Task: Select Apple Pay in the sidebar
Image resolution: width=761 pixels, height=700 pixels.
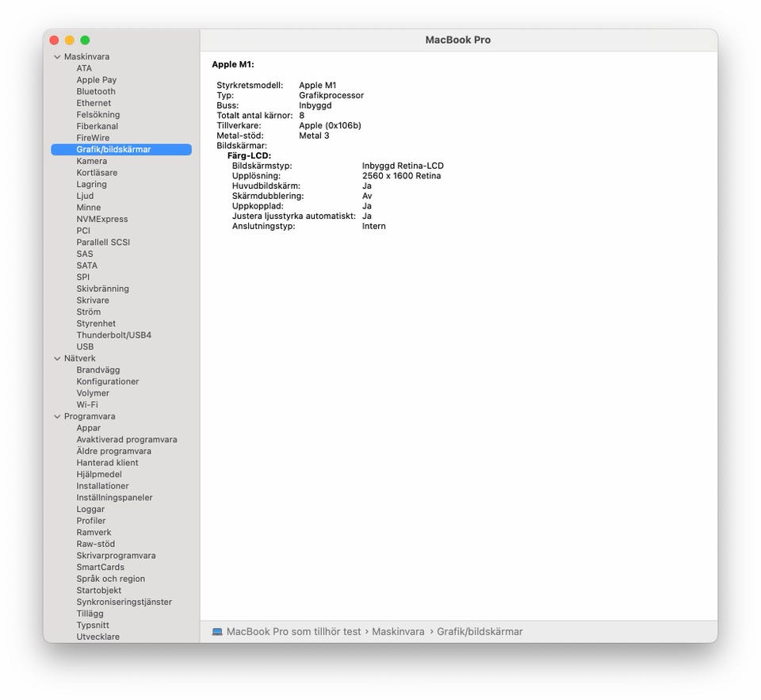Action: [97, 80]
